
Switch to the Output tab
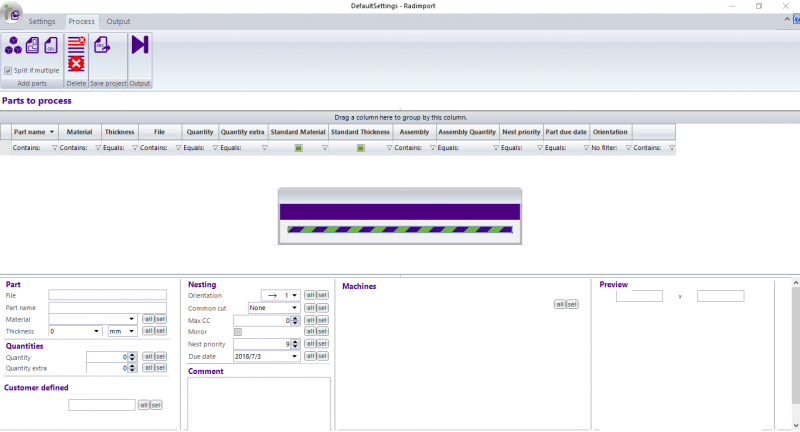118,21
